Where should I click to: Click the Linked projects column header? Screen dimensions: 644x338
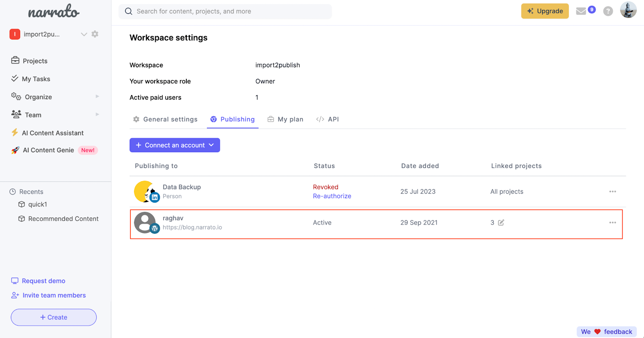click(516, 166)
